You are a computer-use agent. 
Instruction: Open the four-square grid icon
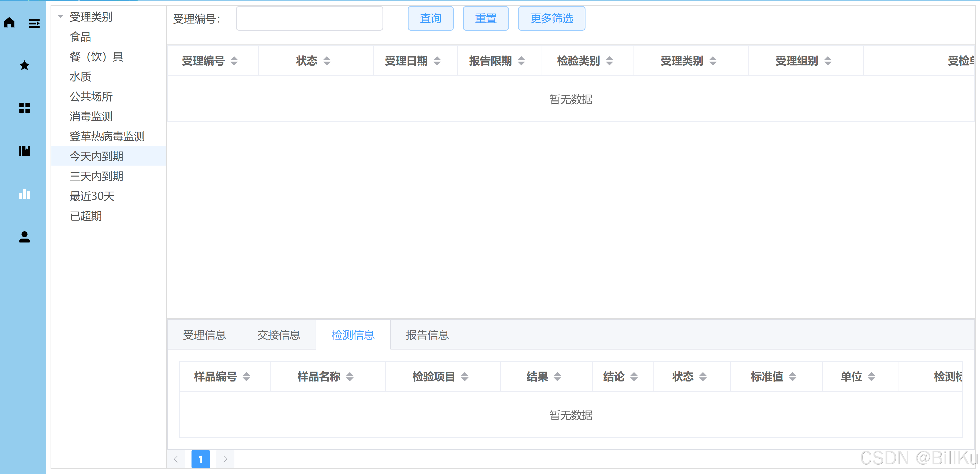(x=24, y=108)
